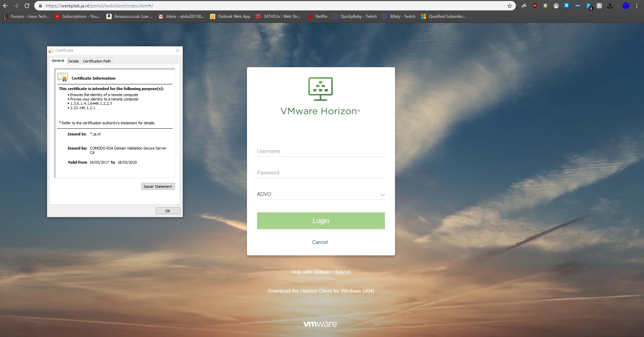The width and height of the screenshot is (644, 337).
Task: Download the Horizon Client for Windows (x64)
Action: [x=321, y=291]
